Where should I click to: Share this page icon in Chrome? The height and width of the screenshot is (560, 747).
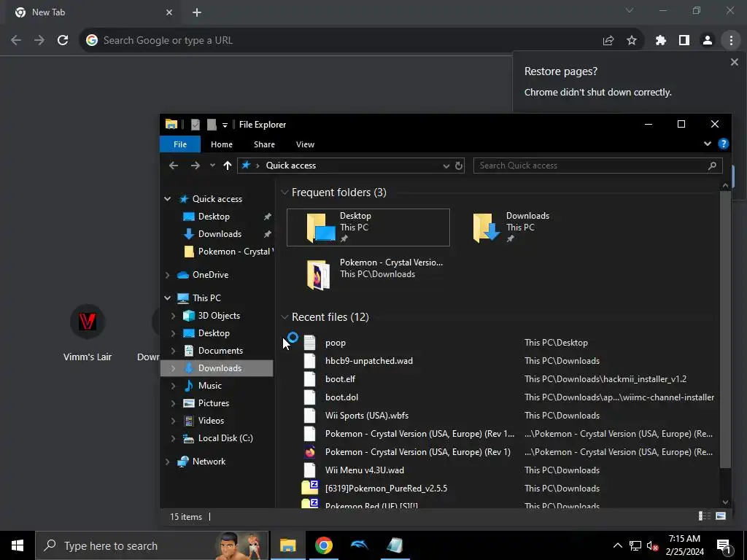608,41
